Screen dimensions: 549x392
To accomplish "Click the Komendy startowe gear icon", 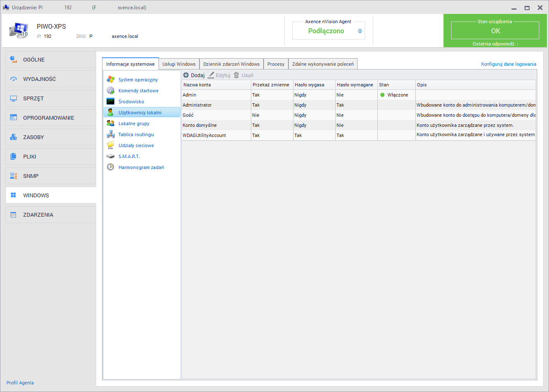I will (110, 90).
